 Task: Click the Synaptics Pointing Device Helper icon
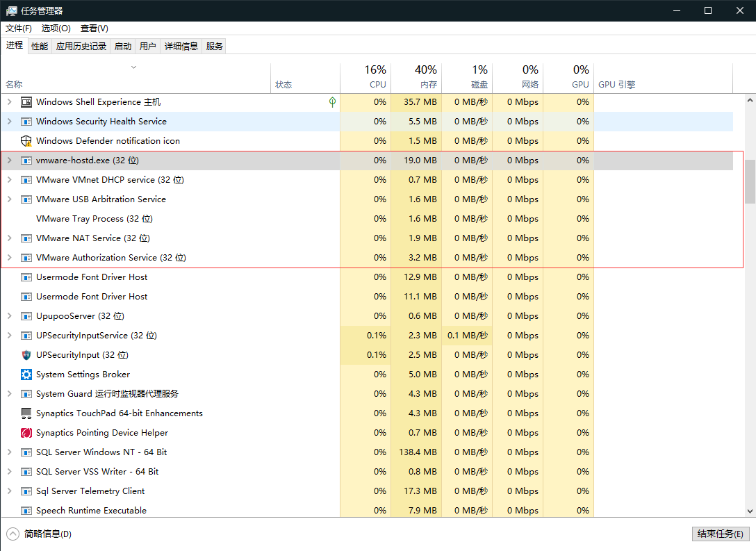coord(25,432)
